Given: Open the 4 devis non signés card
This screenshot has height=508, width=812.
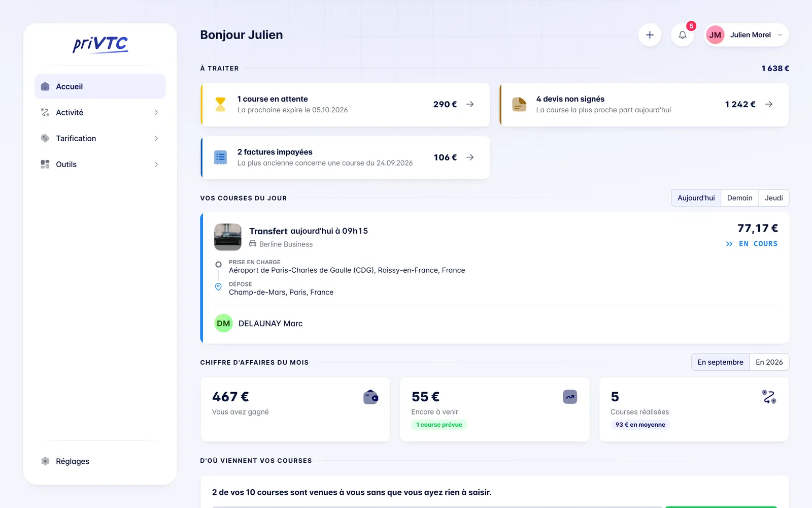Looking at the screenshot, I should [x=644, y=105].
